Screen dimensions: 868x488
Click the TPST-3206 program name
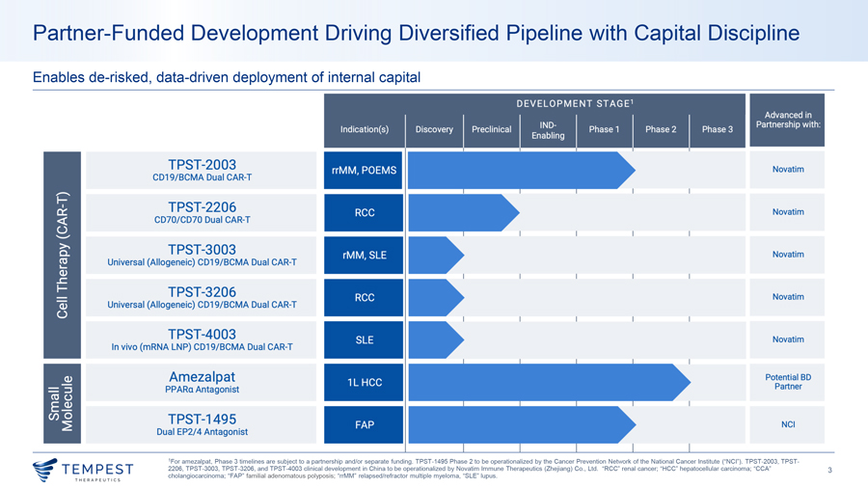pyautogui.click(x=203, y=291)
